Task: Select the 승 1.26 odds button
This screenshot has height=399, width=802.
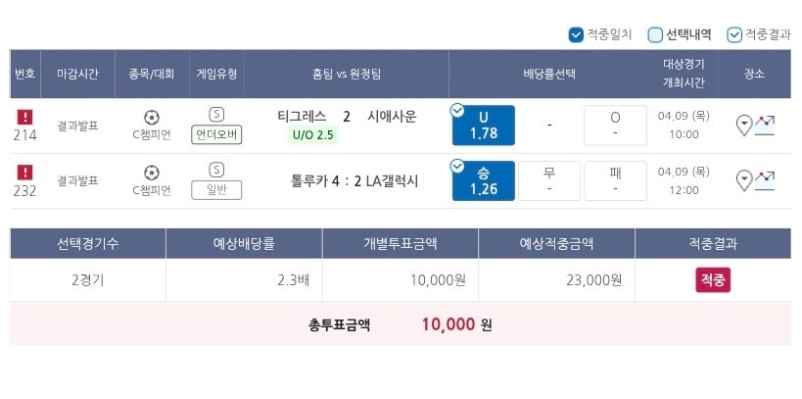Action: [483, 181]
